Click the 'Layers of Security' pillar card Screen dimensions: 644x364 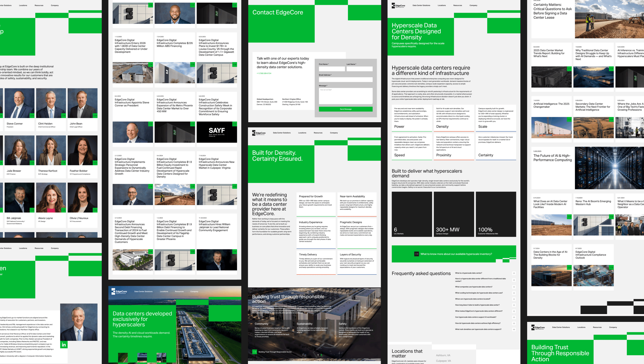click(x=357, y=262)
